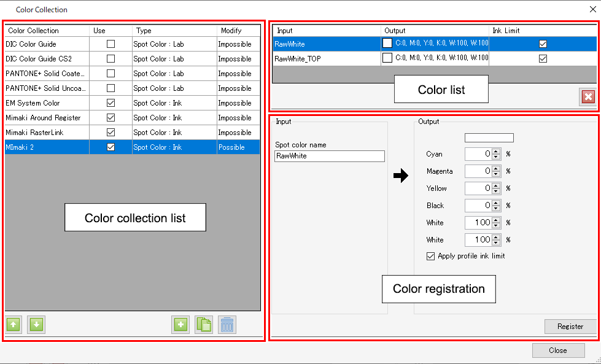Move the selected collection up with green up arrow
The image size is (601, 364).
[x=13, y=325]
